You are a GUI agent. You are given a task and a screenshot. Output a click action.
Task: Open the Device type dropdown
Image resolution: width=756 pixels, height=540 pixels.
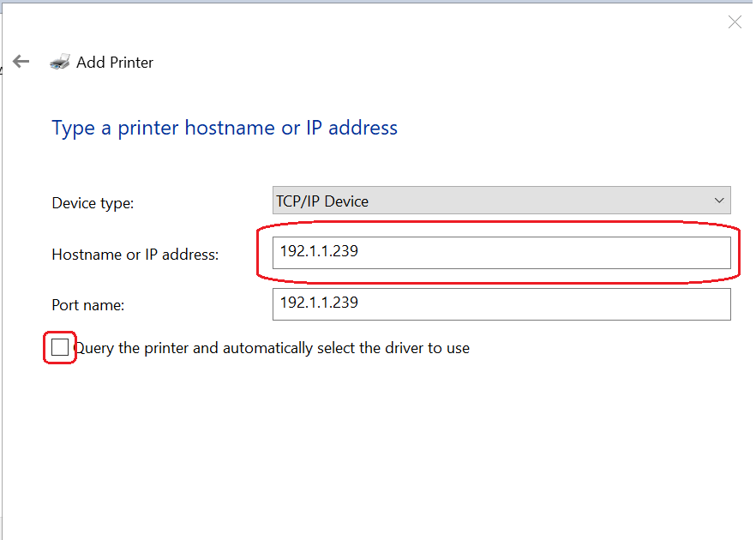[x=501, y=200]
